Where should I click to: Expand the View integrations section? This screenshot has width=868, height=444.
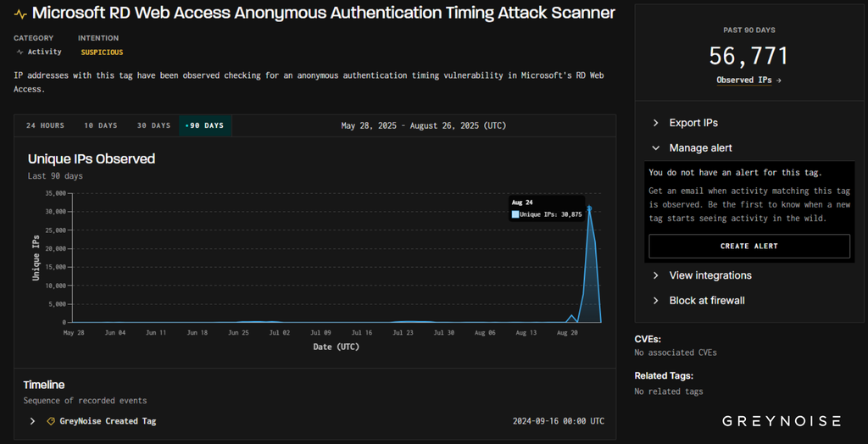click(x=709, y=275)
